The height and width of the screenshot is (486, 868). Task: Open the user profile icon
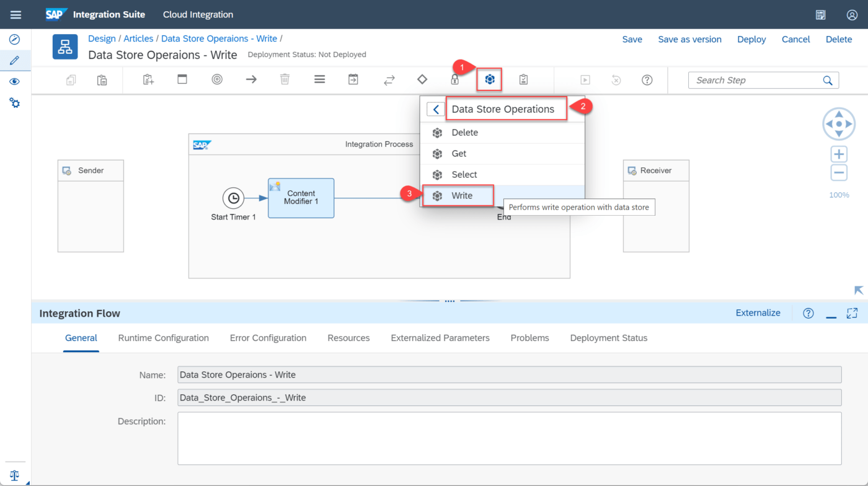[x=852, y=15]
